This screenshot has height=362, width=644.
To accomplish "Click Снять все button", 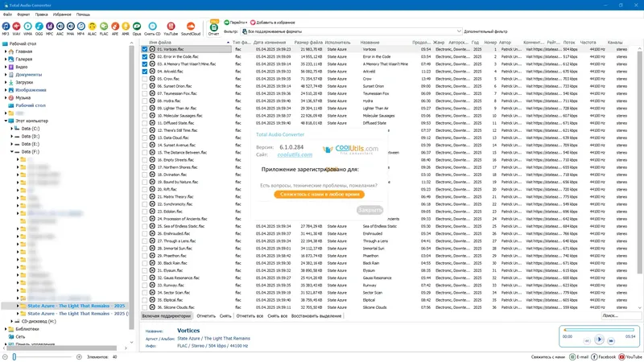I will coord(277,316).
